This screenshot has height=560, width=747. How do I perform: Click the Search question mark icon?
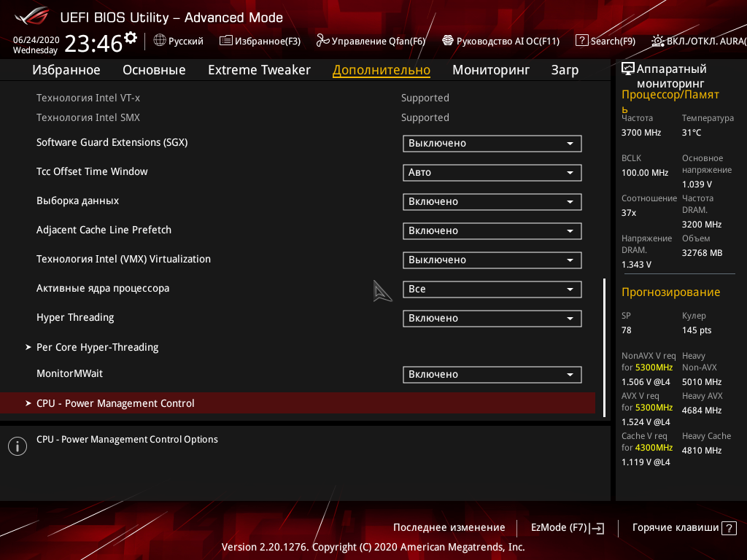click(x=581, y=41)
